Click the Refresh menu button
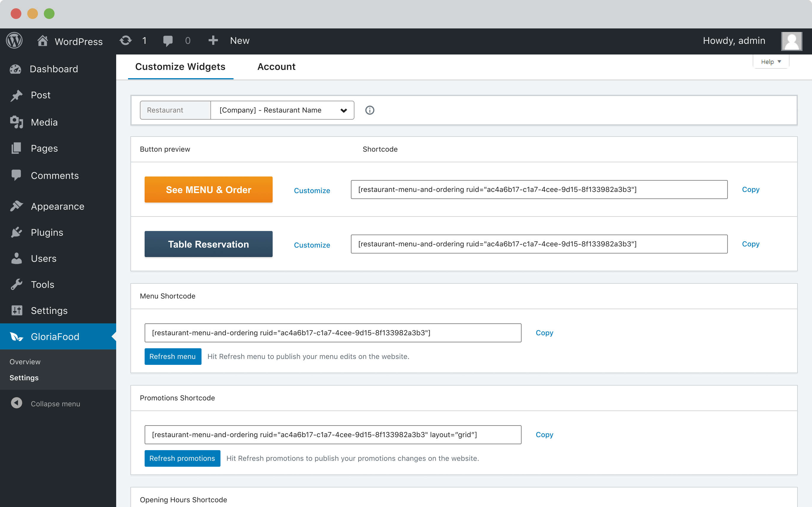The height and width of the screenshot is (507, 812). (x=172, y=357)
